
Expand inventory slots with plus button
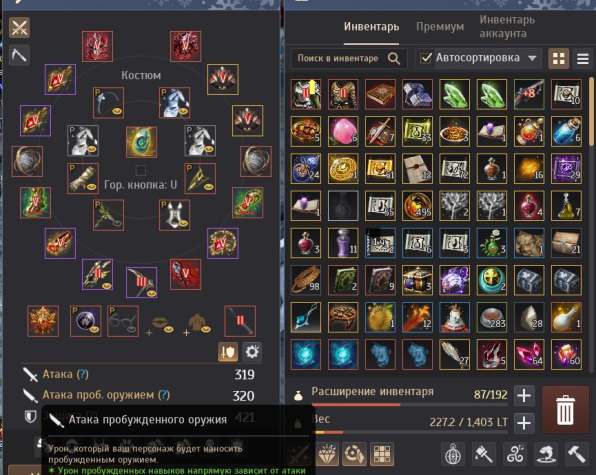click(x=524, y=396)
